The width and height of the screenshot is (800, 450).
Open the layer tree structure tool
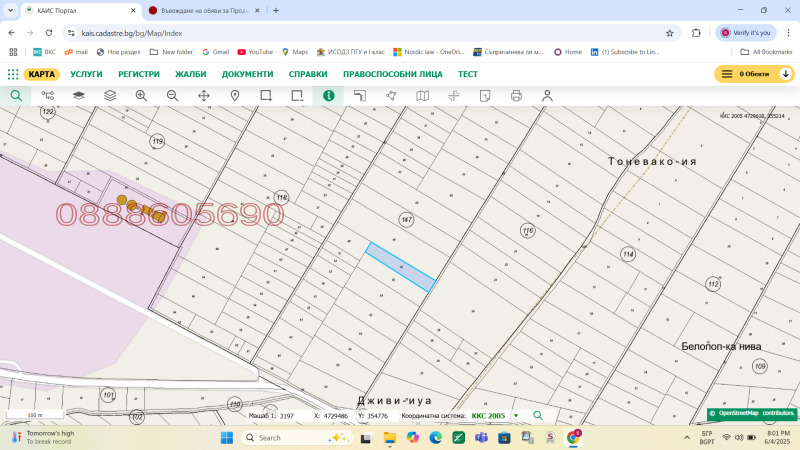[47, 96]
